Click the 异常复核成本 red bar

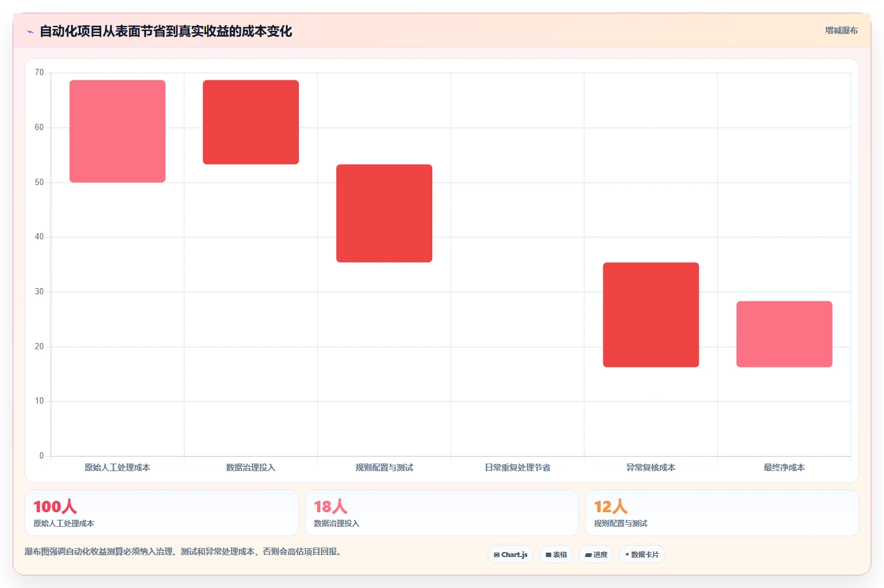[x=651, y=315]
